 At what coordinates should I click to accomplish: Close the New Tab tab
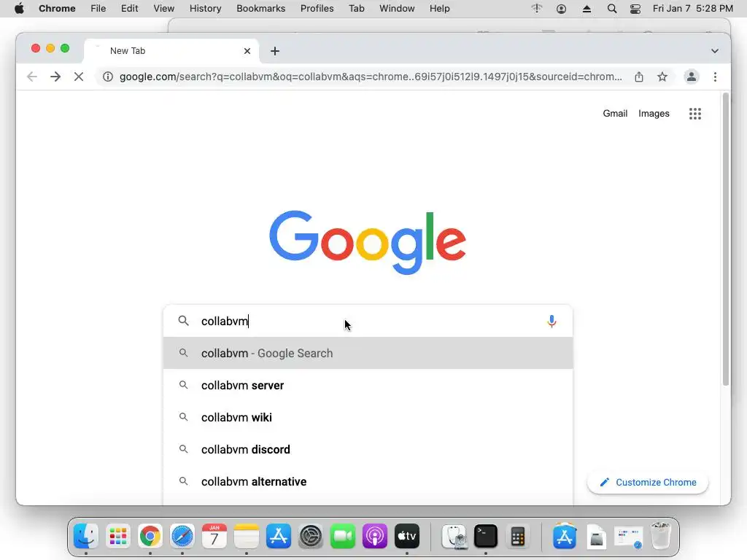pyautogui.click(x=247, y=51)
